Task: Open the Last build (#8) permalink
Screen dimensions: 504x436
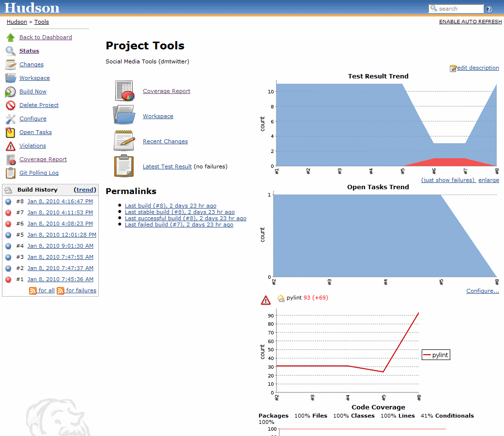Action: 170,206
